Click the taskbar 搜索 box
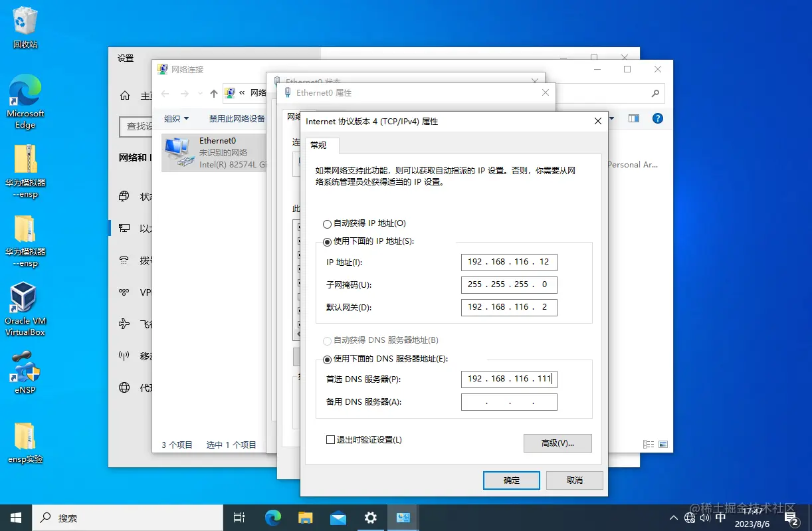This screenshot has width=812, height=531. click(128, 518)
